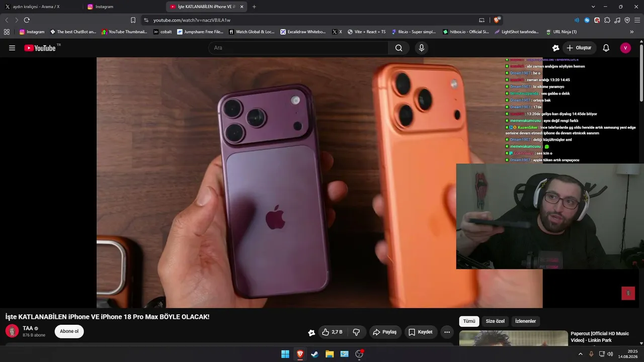Open the YouTube Thumbnail bookmark
Image resolution: width=644 pixels, height=362 pixels.
[x=124, y=32]
